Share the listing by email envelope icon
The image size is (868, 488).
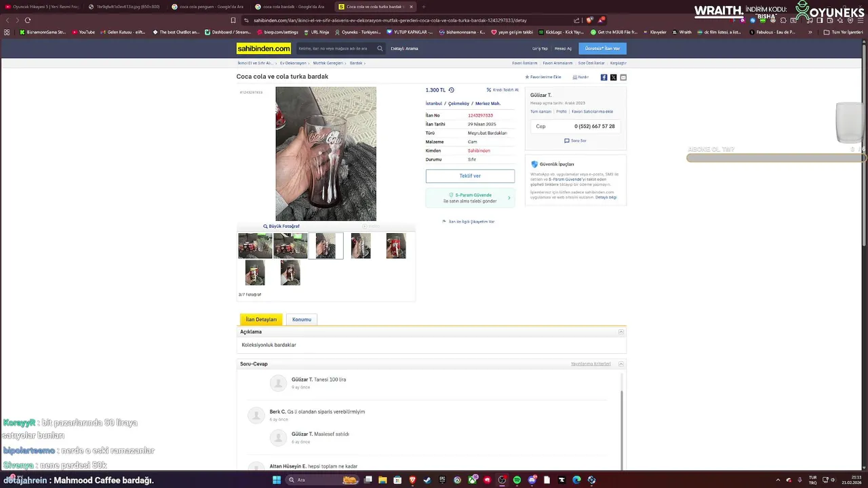[x=623, y=77]
